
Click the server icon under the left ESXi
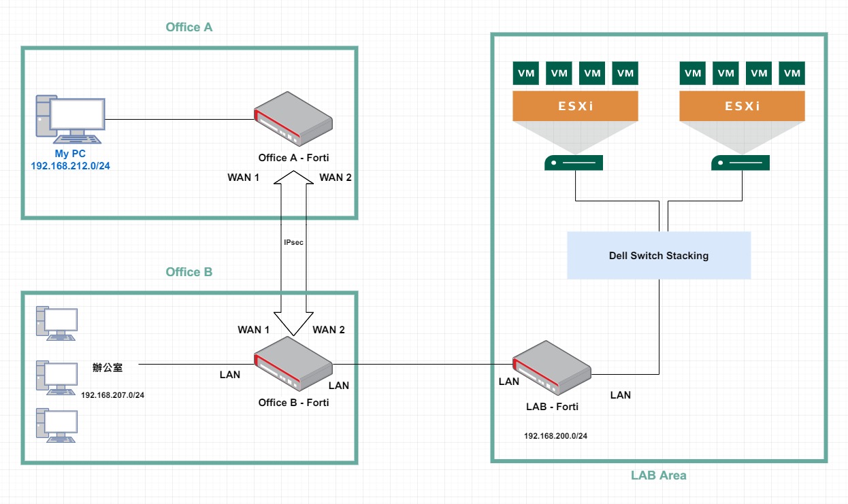[x=574, y=163]
